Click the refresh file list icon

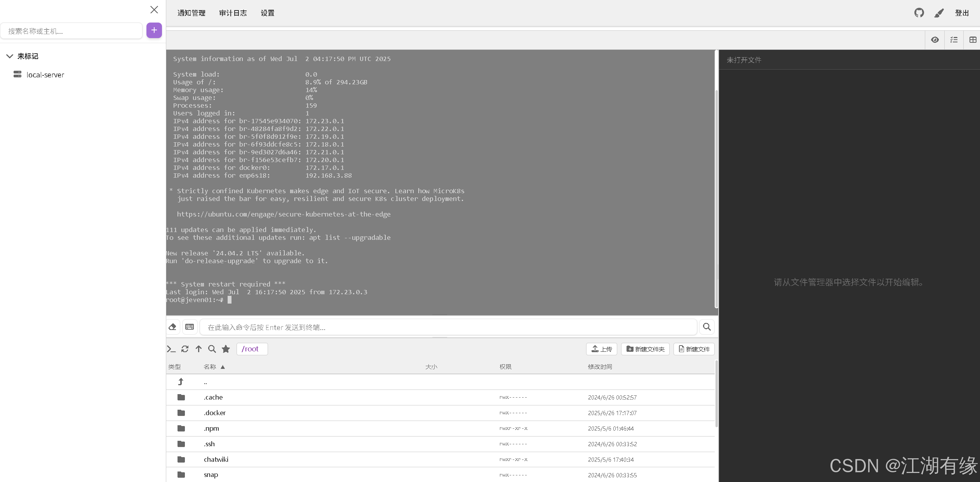tap(185, 349)
